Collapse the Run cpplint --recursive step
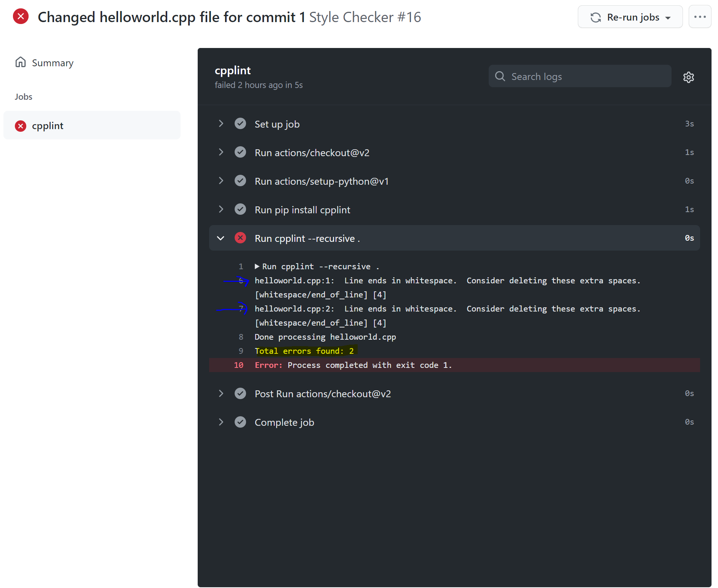This screenshot has height=588, width=718. [x=221, y=238]
